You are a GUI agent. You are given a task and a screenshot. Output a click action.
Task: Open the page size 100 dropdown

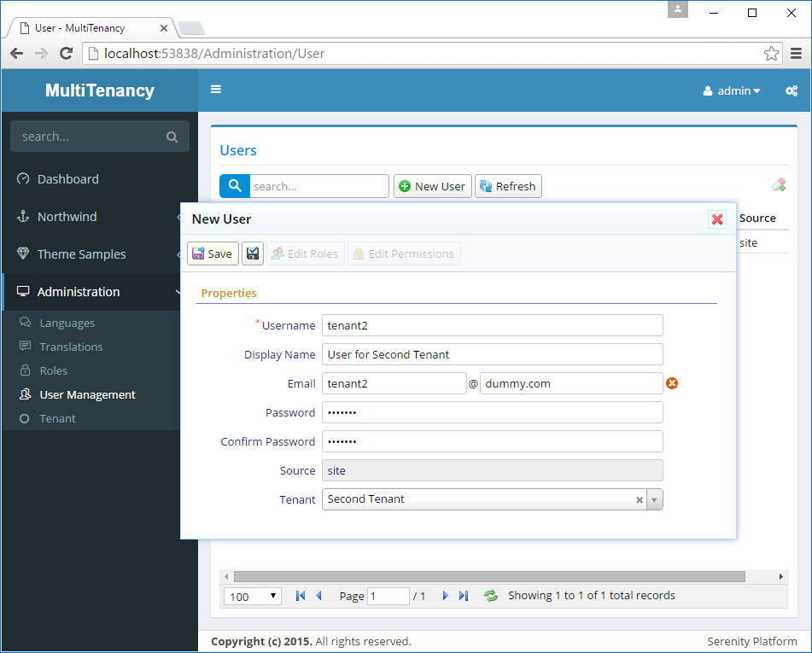coord(253,596)
